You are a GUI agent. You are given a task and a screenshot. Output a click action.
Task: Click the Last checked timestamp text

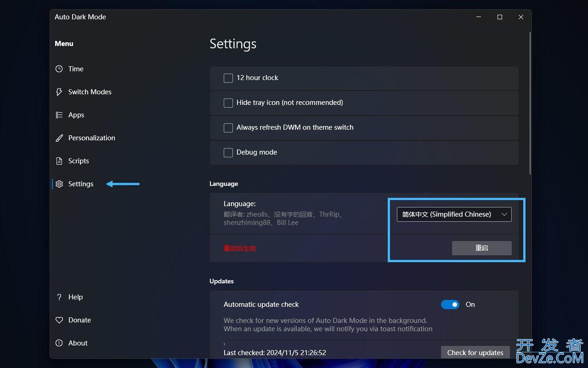(275, 353)
